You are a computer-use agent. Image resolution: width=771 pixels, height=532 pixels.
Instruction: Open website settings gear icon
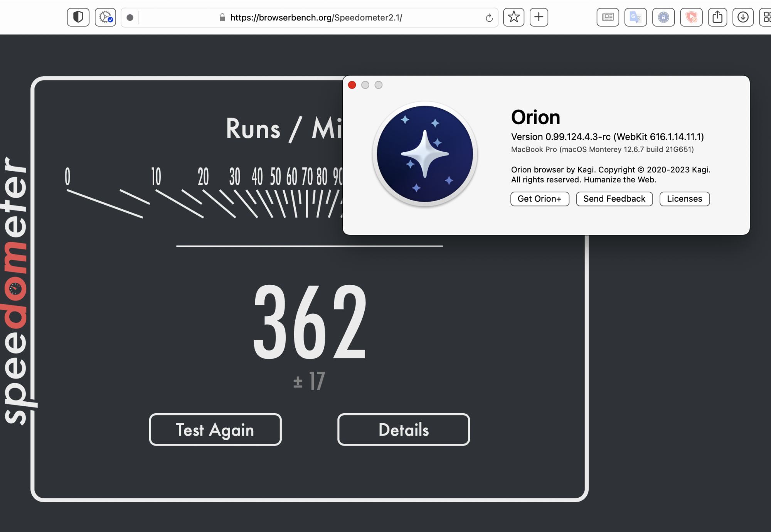pos(106,17)
